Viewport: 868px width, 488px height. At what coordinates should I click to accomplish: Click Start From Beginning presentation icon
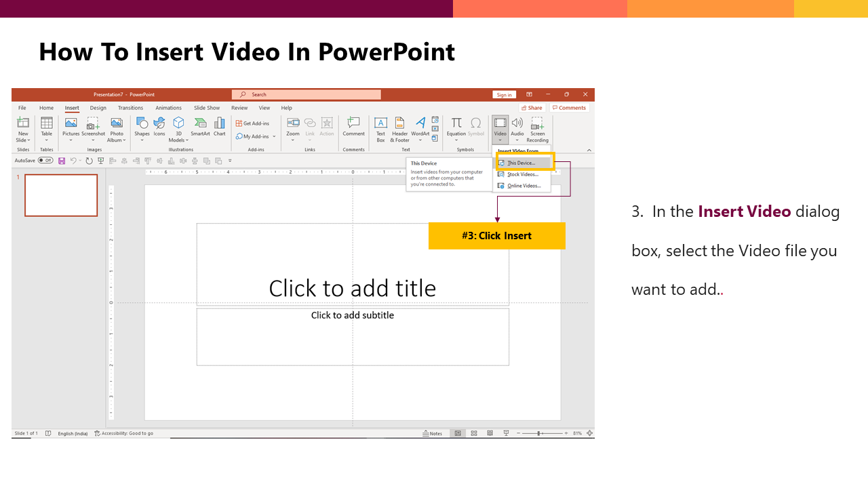pyautogui.click(x=101, y=161)
